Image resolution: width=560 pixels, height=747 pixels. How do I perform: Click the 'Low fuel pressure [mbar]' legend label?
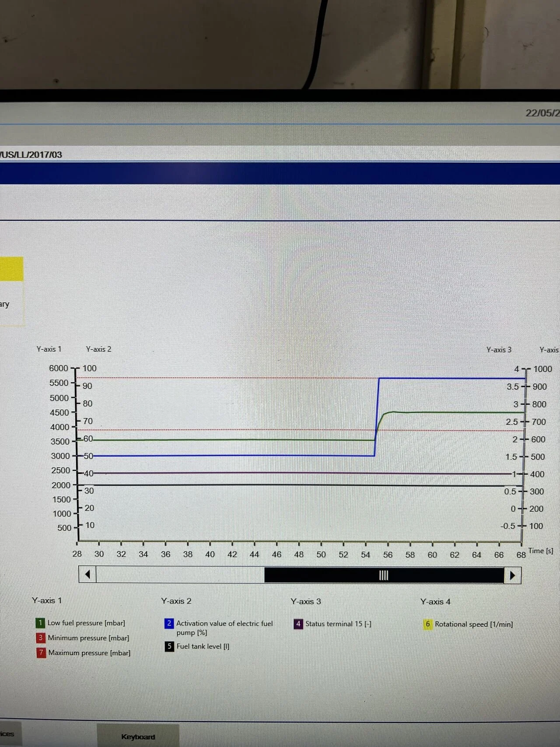point(86,623)
